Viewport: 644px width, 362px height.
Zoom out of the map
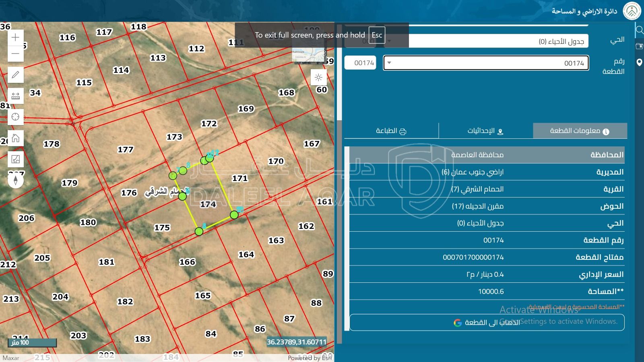coord(15,53)
